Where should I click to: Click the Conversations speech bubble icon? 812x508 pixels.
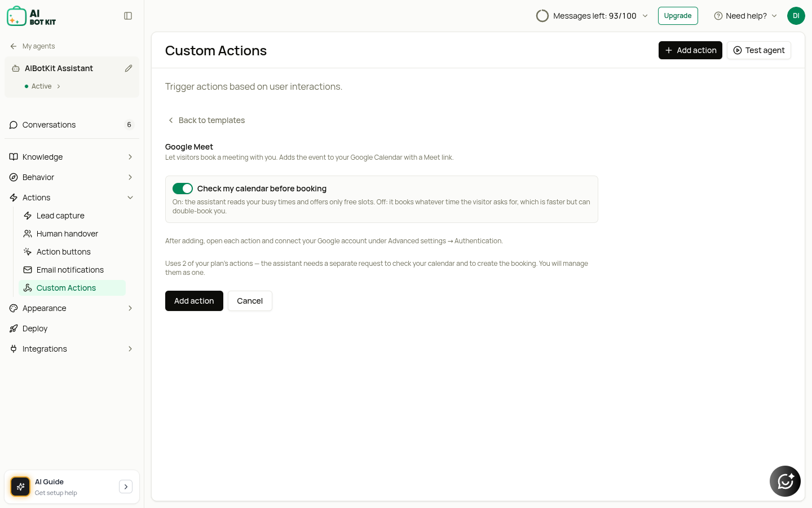tap(14, 125)
